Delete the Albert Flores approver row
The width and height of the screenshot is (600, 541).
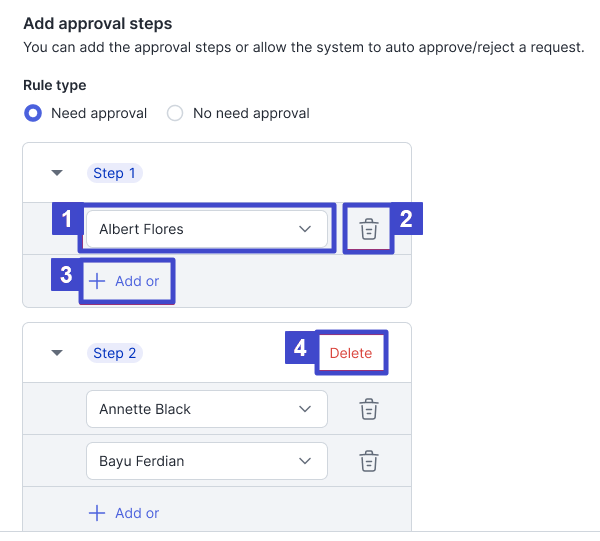pos(369,229)
